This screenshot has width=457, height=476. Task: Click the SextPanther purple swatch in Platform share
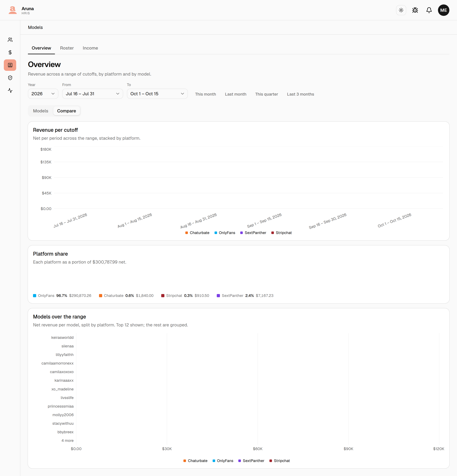(218, 296)
